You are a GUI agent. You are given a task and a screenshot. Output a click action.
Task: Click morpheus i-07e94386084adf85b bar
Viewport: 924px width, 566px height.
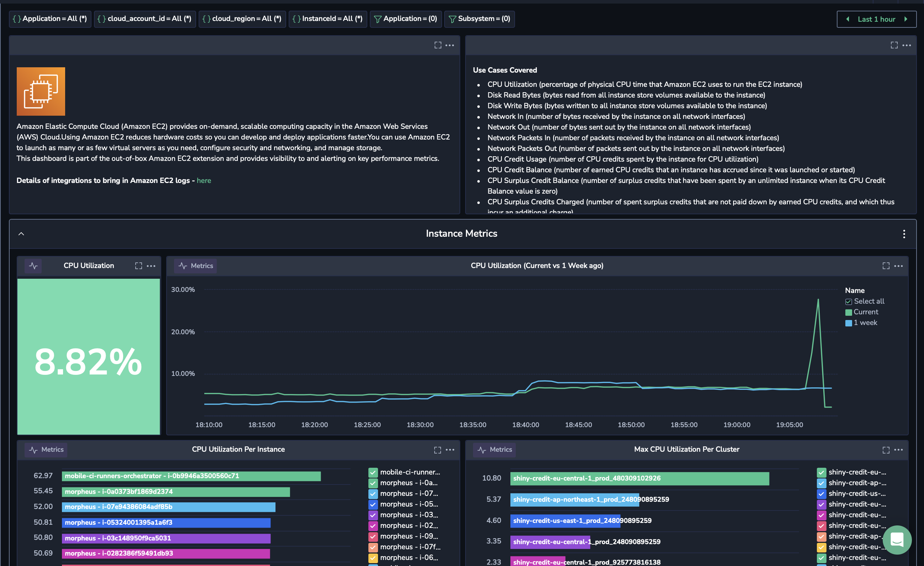pyautogui.click(x=168, y=507)
